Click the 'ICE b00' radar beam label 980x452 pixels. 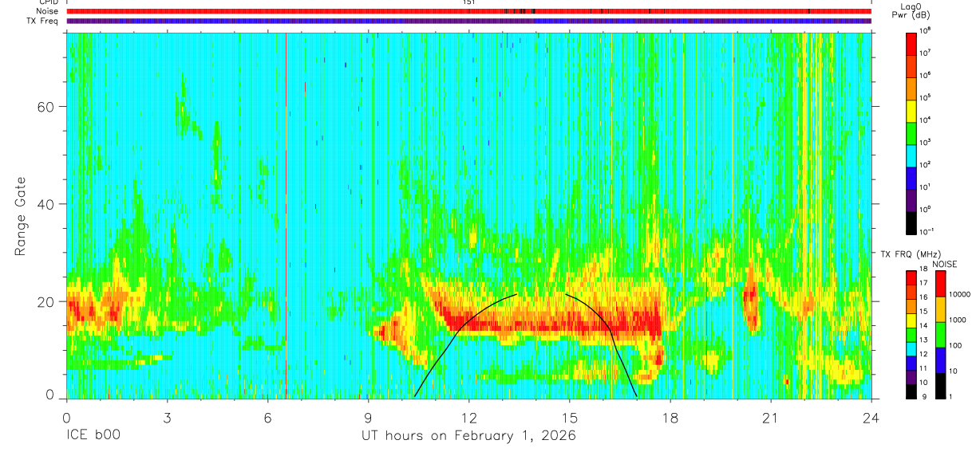(92, 436)
